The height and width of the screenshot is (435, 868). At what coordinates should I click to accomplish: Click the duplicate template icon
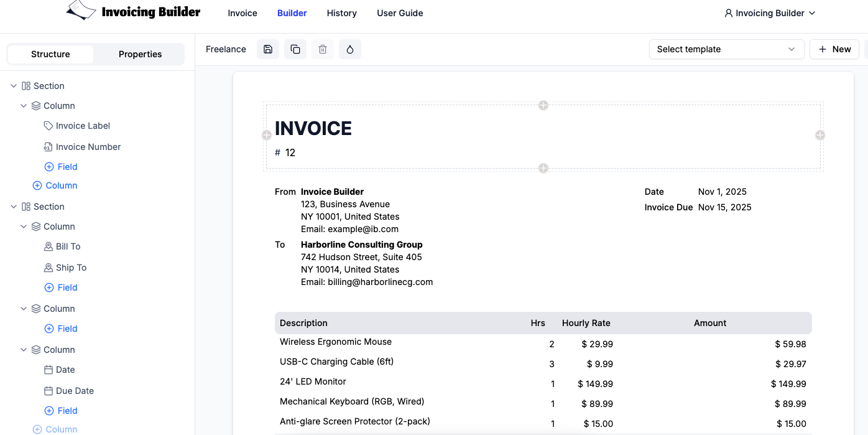295,49
